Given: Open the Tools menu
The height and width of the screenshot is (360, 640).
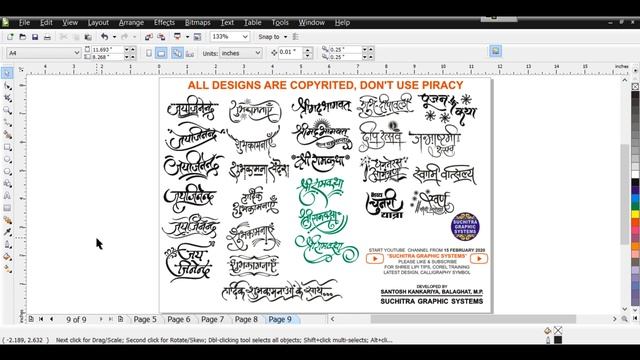Looking at the screenshot, I should 280,22.
